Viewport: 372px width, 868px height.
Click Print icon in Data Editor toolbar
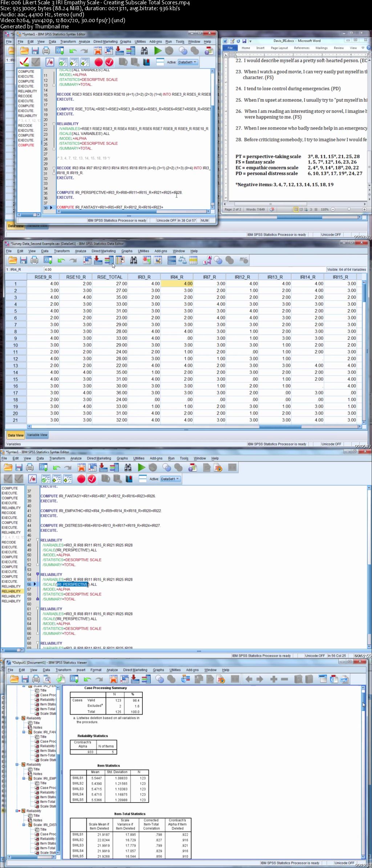pyautogui.click(x=35, y=260)
